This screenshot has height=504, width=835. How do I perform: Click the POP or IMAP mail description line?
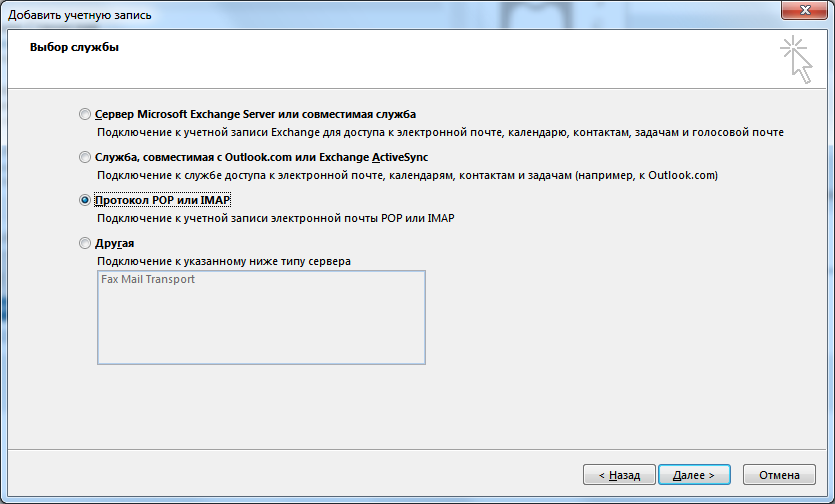point(283,218)
